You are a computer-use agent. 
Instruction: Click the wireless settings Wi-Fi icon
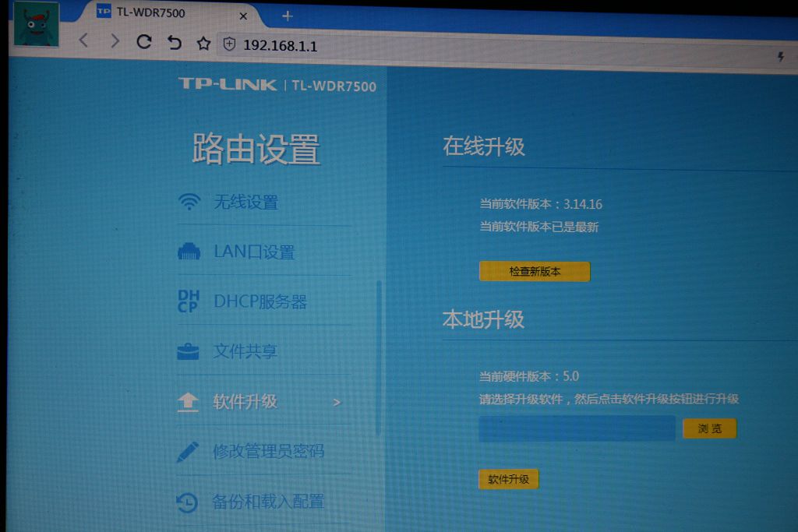(189, 202)
